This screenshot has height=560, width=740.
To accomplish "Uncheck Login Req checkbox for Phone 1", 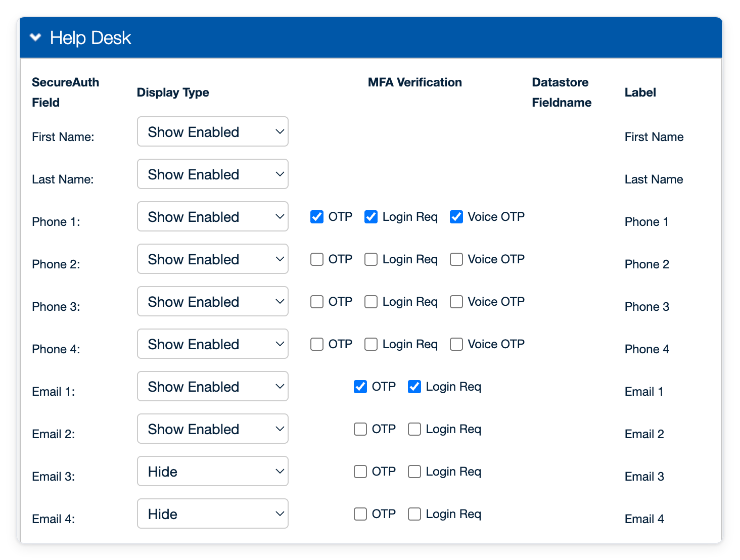I will pyautogui.click(x=371, y=217).
